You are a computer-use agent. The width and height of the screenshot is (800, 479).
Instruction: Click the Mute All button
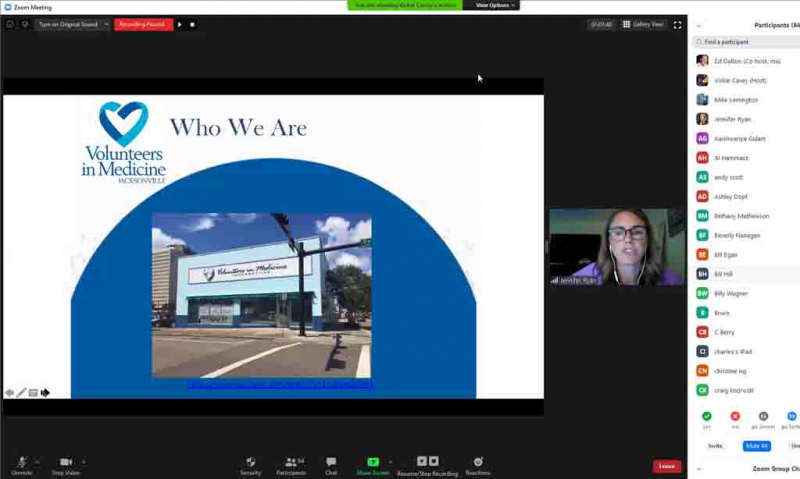tap(757, 446)
